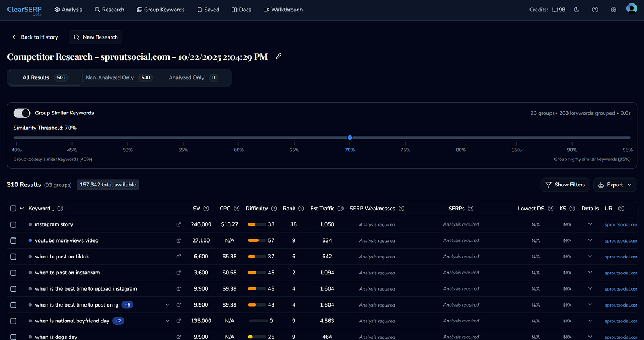The image size is (644, 340).
Task: Sort by the Keyword column header
Action: click(x=41, y=209)
